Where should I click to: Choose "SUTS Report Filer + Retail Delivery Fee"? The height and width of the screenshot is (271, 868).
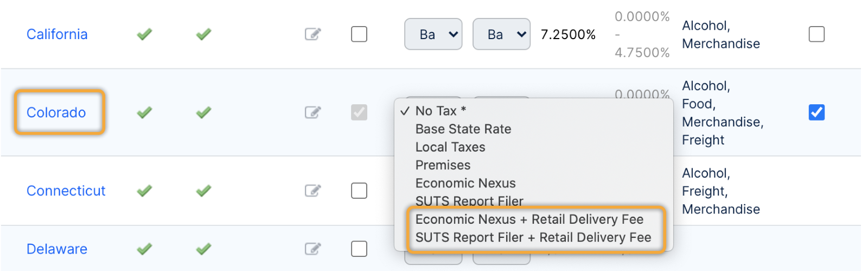tap(533, 237)
